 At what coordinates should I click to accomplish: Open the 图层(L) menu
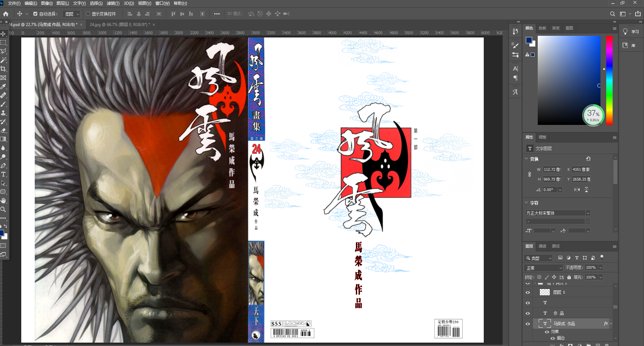click(x=63, y=3)
